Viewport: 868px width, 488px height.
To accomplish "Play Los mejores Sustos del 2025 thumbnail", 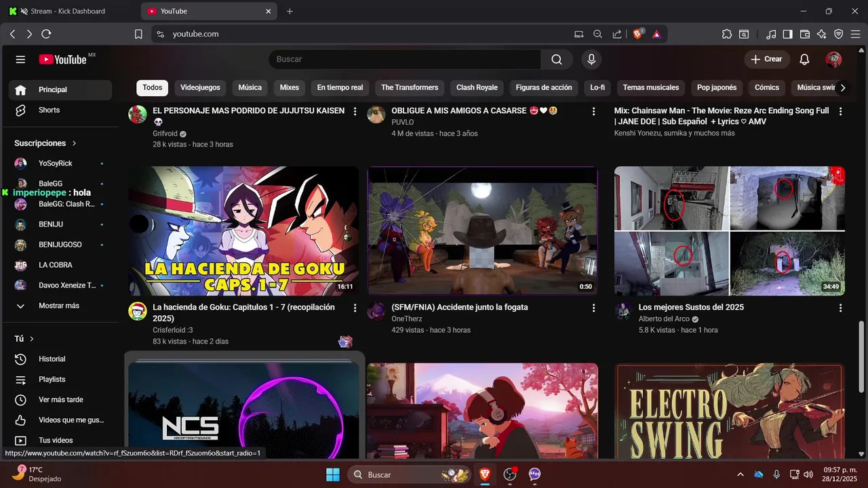I will click(730, 231).
